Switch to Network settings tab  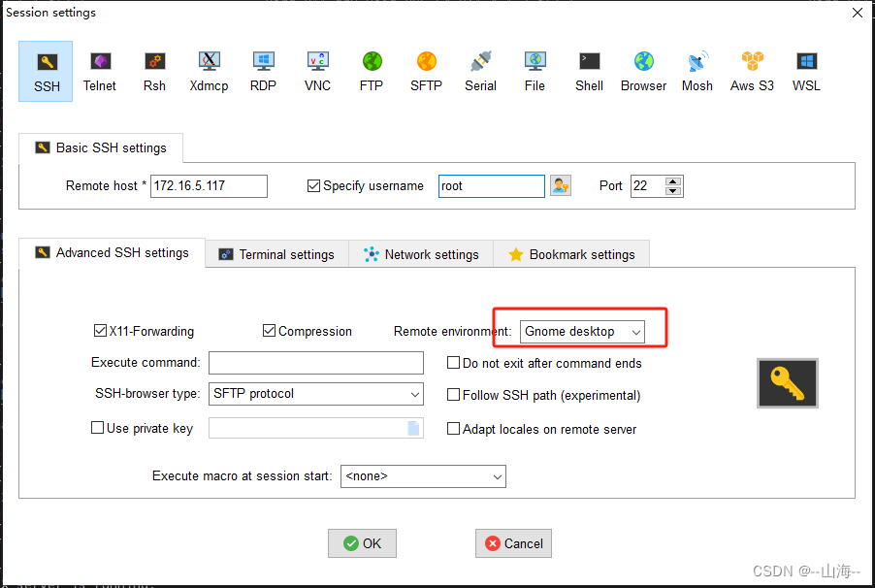point(421,254)
